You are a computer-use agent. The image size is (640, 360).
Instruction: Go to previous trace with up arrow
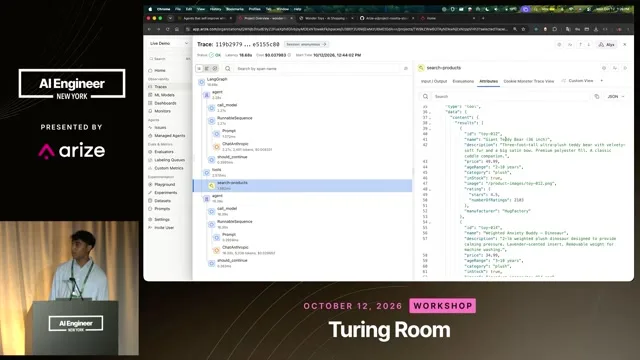(x=580, y=44)
